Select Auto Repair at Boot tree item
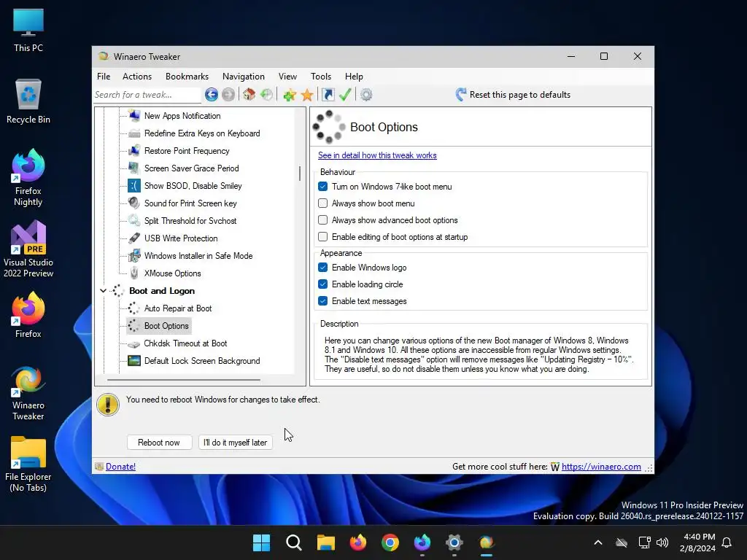Image resolution: width=747 pixels, height=560 pixels. click(x=178, y=308)
